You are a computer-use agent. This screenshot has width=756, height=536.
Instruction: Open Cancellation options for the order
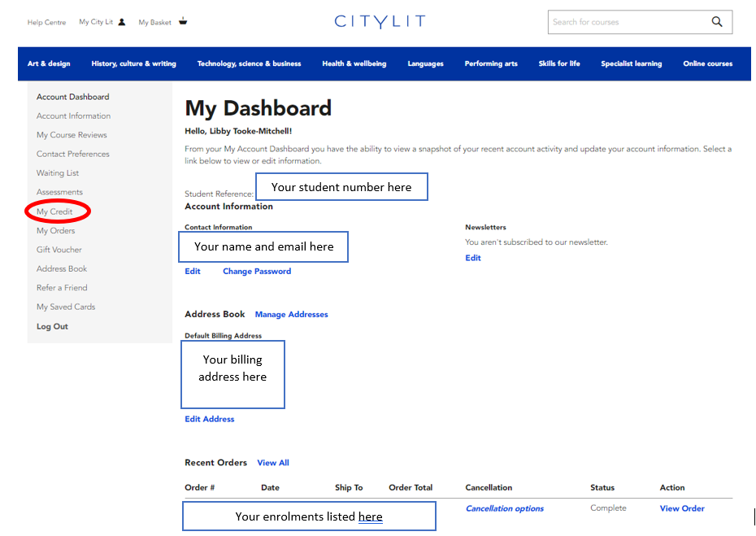(504, 508)
